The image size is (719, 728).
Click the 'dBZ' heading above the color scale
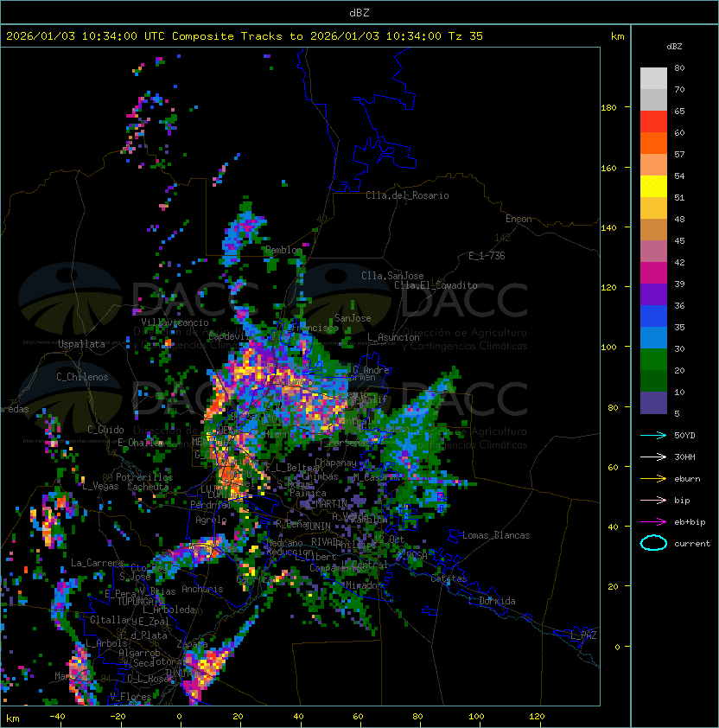pyautogui.click(x=674, y=47)
